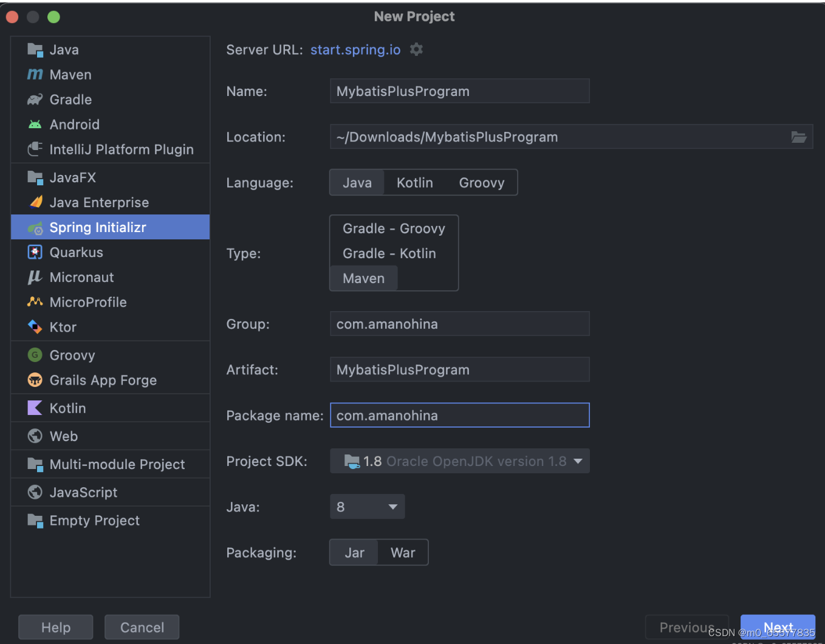Image resolution: width=825 pixels, height=644 pixels.
Task: Click the Android robot icon
Action: (x=35, y=125)
